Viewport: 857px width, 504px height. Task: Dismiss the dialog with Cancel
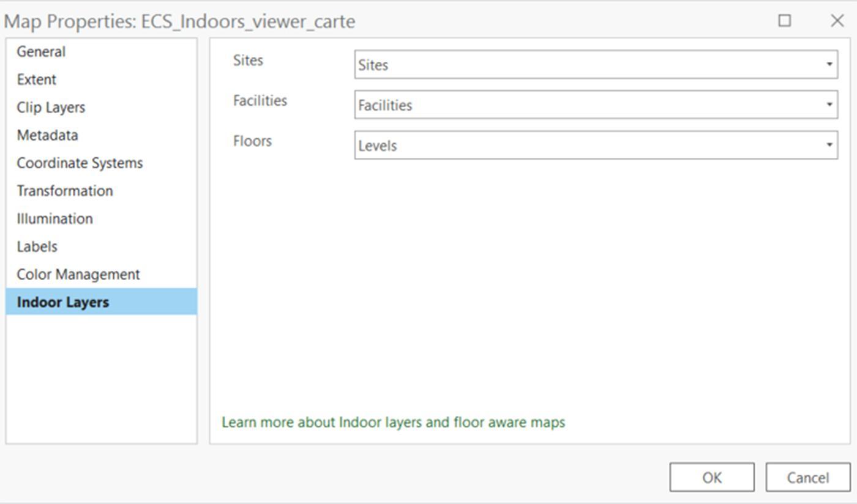click(x=807, y=478)
